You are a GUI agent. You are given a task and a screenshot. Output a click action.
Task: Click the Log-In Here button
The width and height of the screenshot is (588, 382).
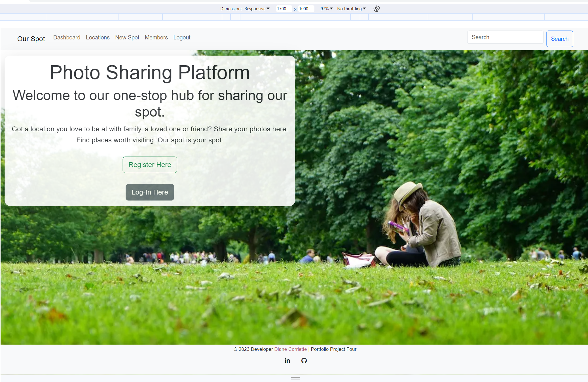point(150,192)
